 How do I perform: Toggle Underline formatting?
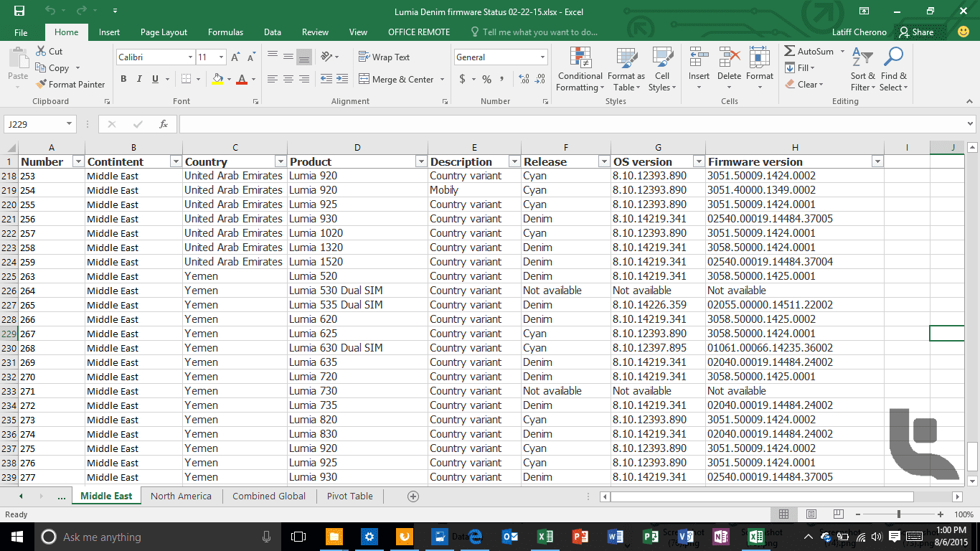click(x=155, y=80)
